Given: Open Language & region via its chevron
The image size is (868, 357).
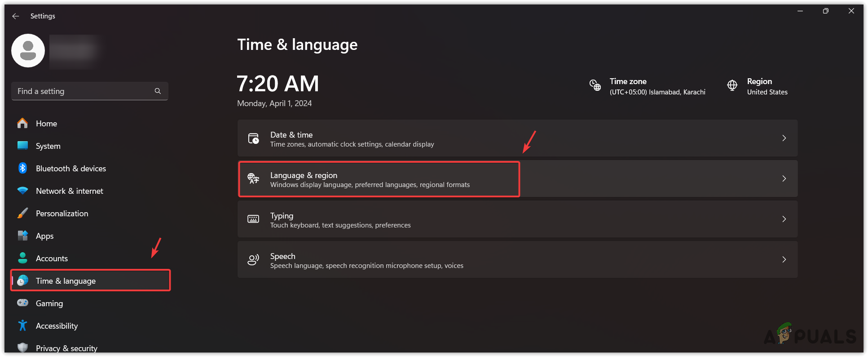Looking at the screenshot, I should pyautogui.click(x=784, y=178).
